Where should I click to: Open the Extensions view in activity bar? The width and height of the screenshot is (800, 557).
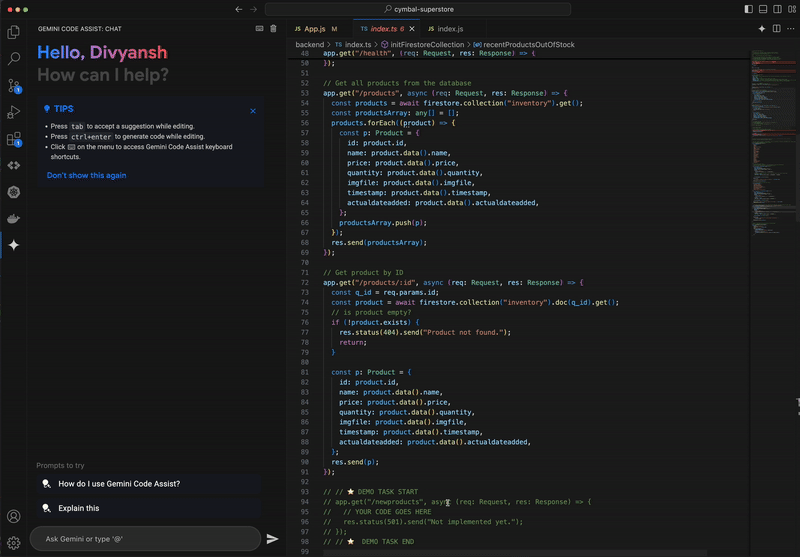click(14, 139)
